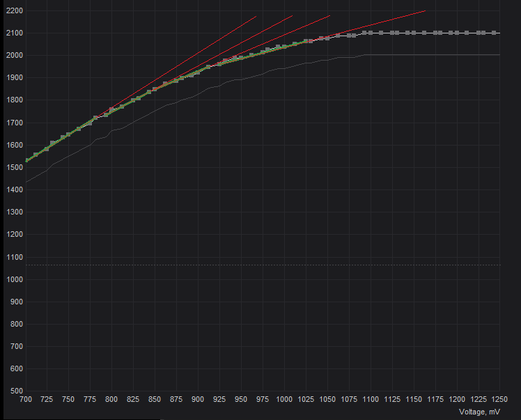Select the curve point at 950 mV
The height and width of the screenshot is (420, 521).
coord(241,58)
